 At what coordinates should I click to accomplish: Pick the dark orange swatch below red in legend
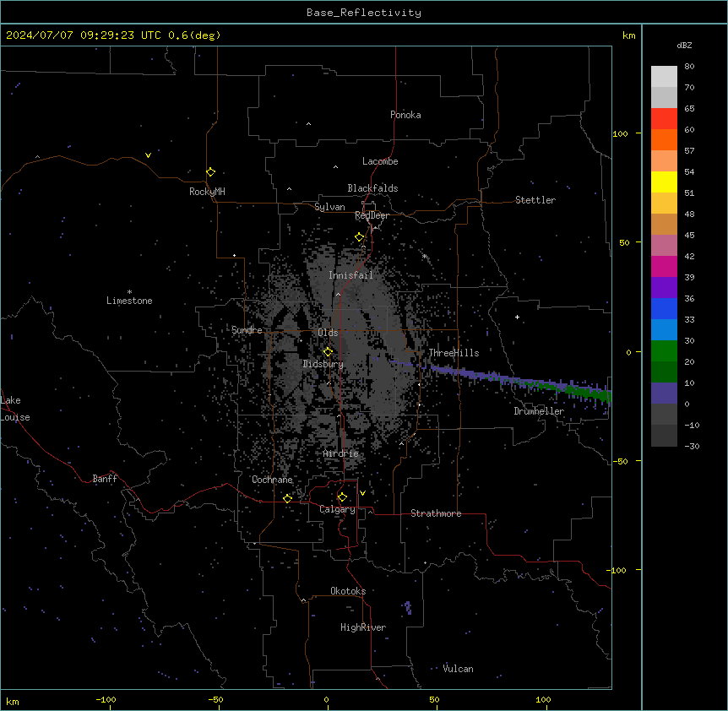[x=664, y=139]
